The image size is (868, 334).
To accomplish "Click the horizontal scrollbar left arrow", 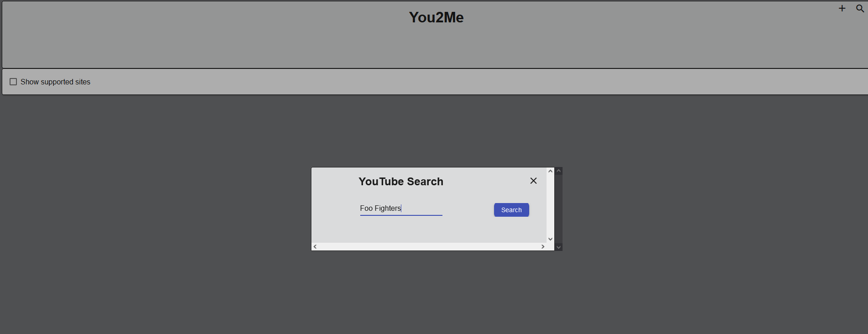I will (315, 246).
